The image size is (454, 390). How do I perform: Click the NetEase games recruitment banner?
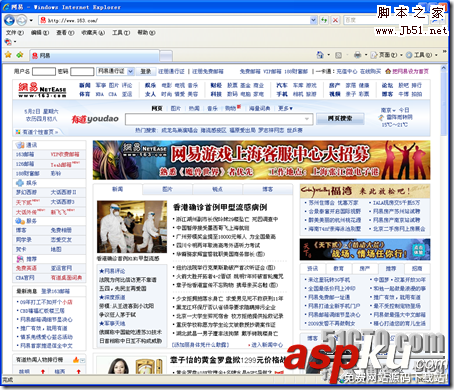(x=261, y=160)
